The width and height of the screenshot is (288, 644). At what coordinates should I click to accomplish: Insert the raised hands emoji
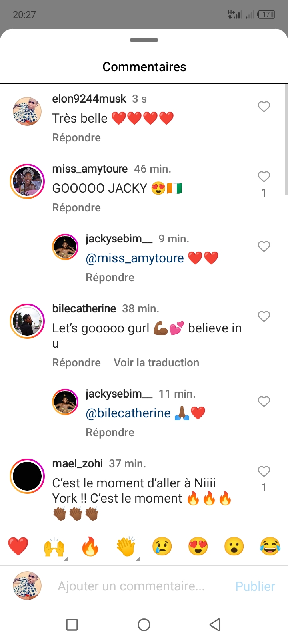[54, 546]
